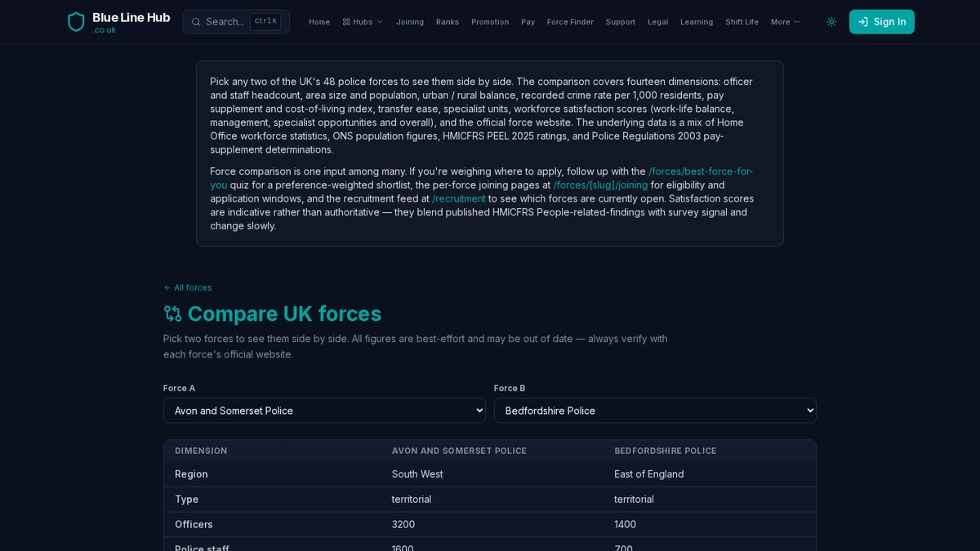Expand the Hubs dropdown menu

(363, 22)
